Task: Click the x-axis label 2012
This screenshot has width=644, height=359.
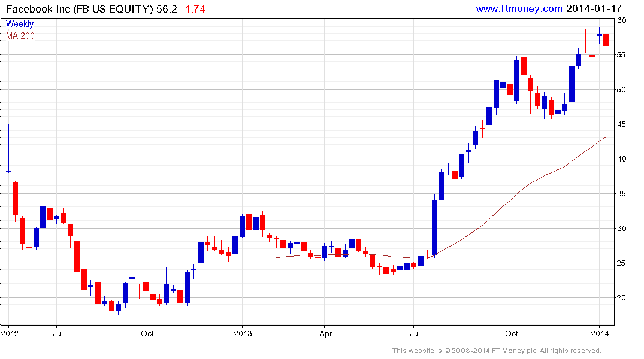Action: (10, 333)
